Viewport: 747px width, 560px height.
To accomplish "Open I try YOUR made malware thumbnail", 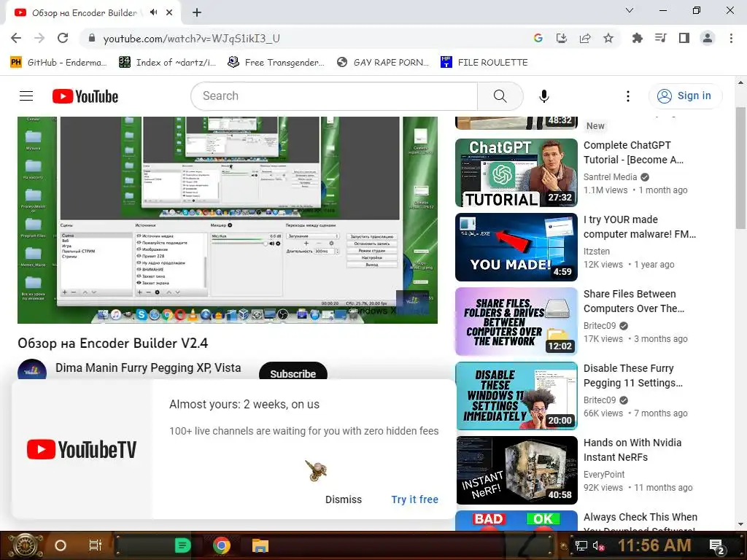I will tap(516, 247).
